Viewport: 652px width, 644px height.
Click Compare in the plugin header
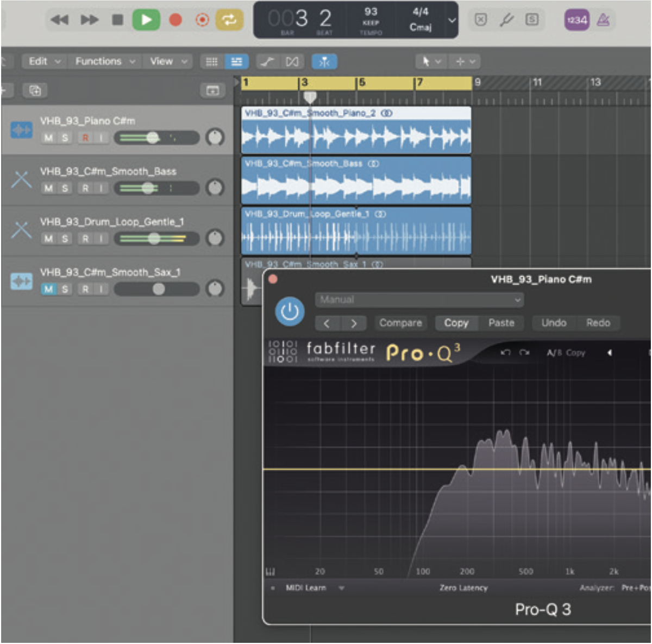(x=401, y=323)
